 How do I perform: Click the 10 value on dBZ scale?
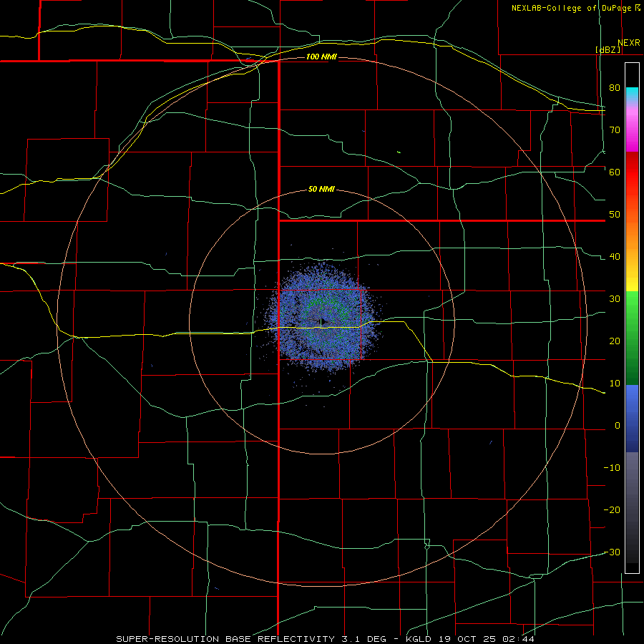pos(615,384)
